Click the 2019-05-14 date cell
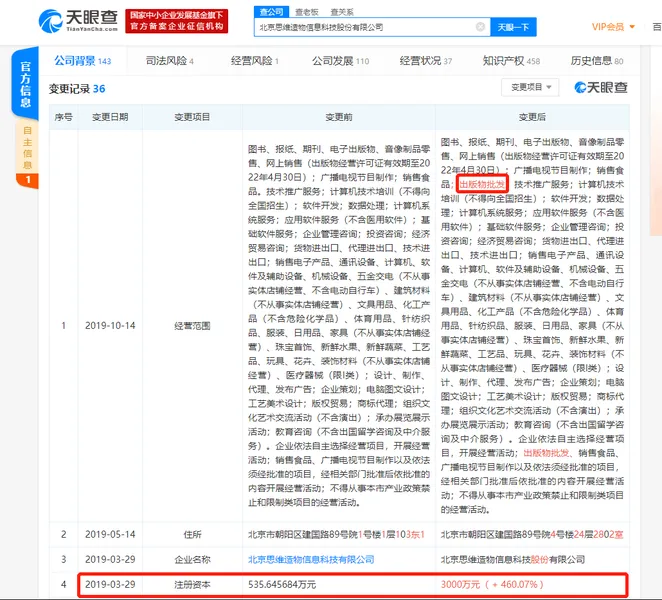 pyautogui.click(x=110, y=535)
